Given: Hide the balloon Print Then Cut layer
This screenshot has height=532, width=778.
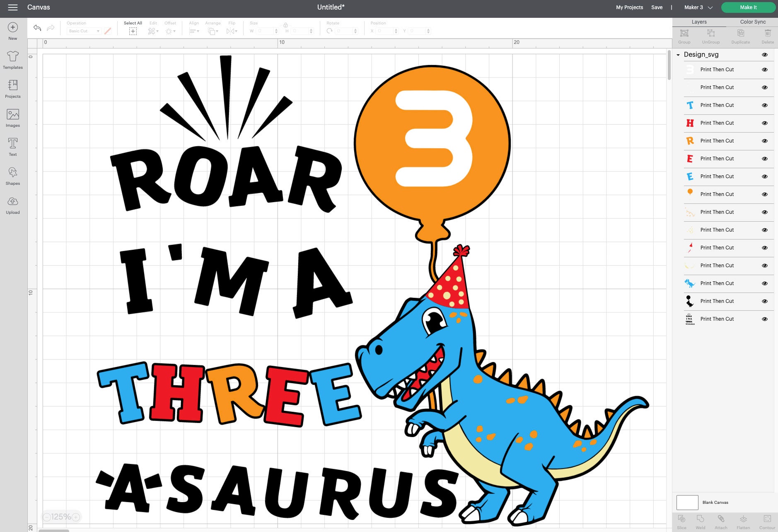Looking at the screenshot, I should [764, 194].
